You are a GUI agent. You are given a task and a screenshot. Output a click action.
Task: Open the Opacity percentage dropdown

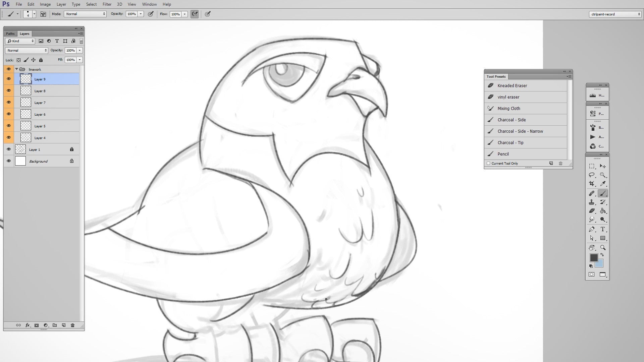click(x=79, y=50)
